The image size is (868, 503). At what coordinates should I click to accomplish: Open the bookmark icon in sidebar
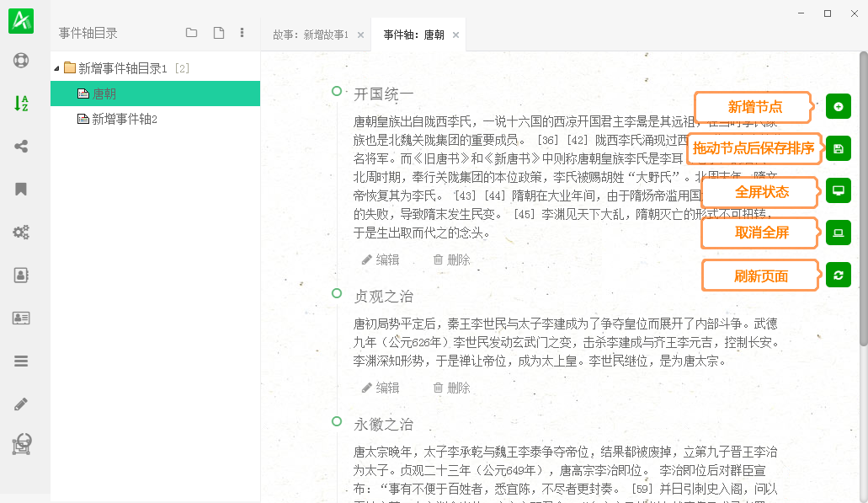coord(21,189)
